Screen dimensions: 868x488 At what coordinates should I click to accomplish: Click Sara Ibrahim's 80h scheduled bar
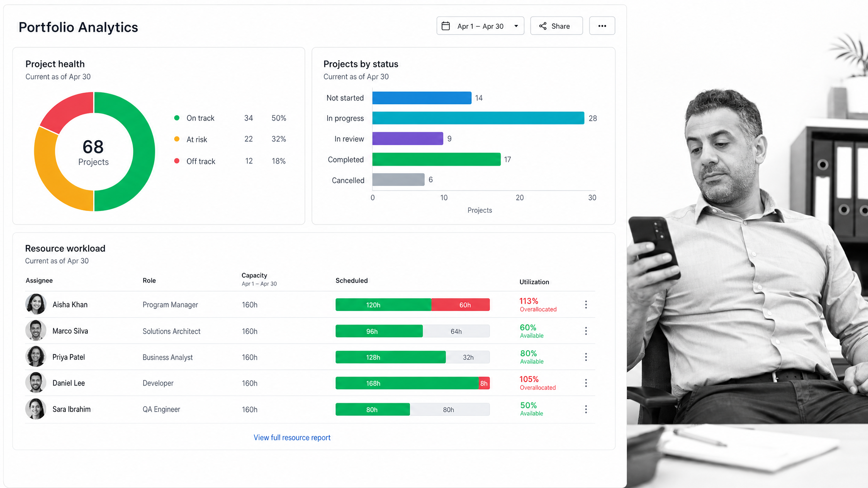(x=373, y=410)
